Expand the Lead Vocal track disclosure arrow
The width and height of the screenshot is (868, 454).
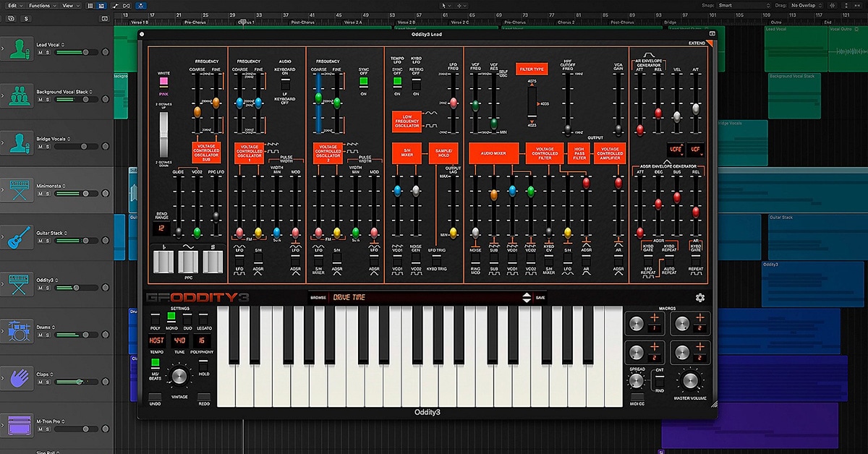coord(3,50)
